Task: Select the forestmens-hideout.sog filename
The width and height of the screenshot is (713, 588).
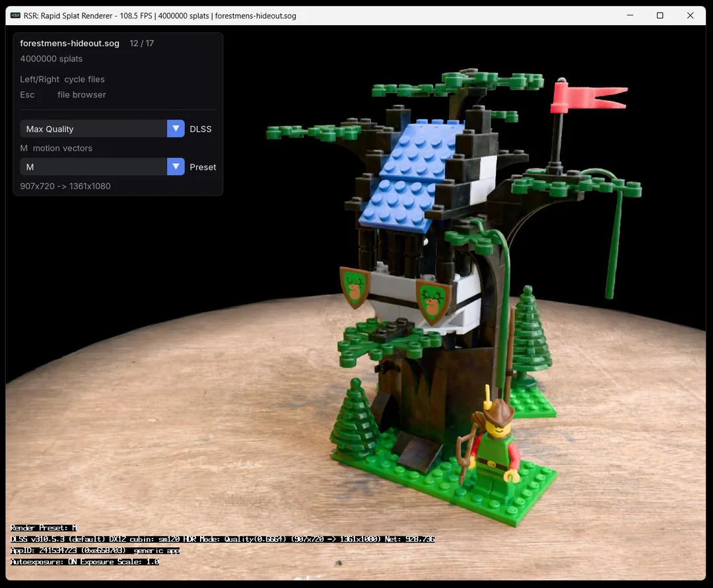Action: pos(69,43)
